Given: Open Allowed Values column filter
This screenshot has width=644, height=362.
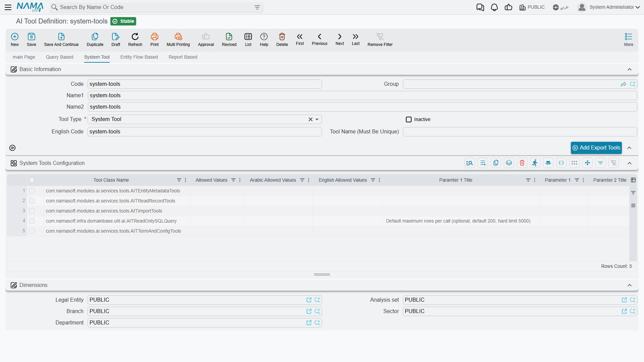Looking at the screenshot, I should 233,180.
